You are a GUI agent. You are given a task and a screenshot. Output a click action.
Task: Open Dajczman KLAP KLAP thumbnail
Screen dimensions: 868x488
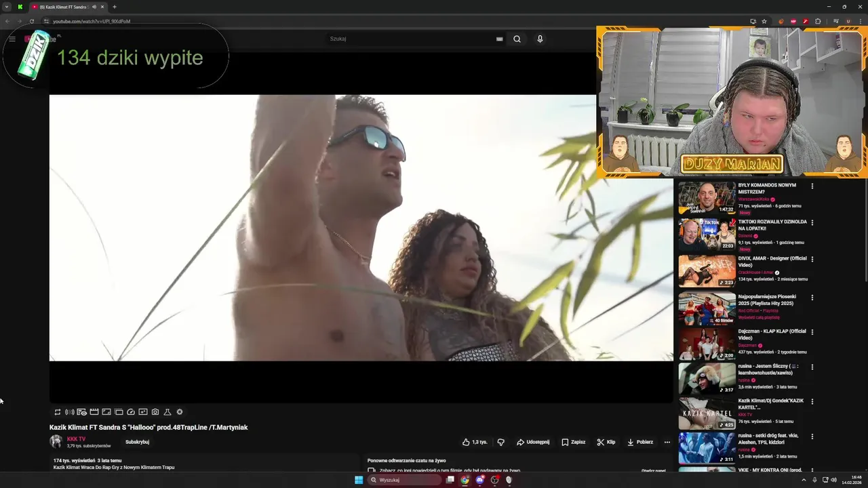tap(707, 344)
